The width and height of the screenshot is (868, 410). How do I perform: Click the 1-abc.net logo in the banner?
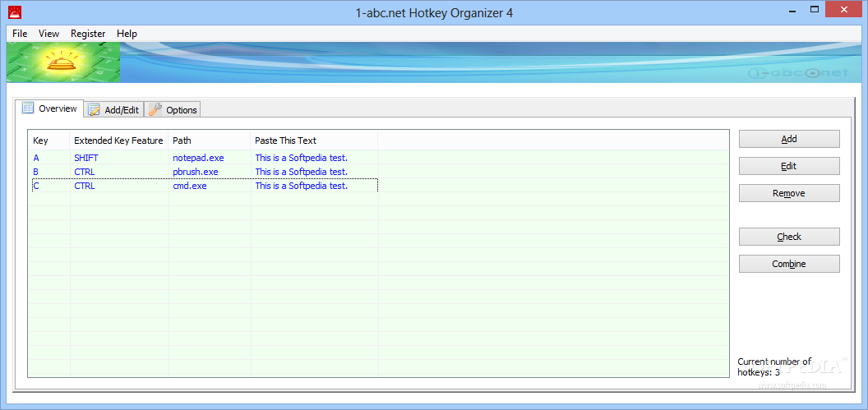(796, 74)
